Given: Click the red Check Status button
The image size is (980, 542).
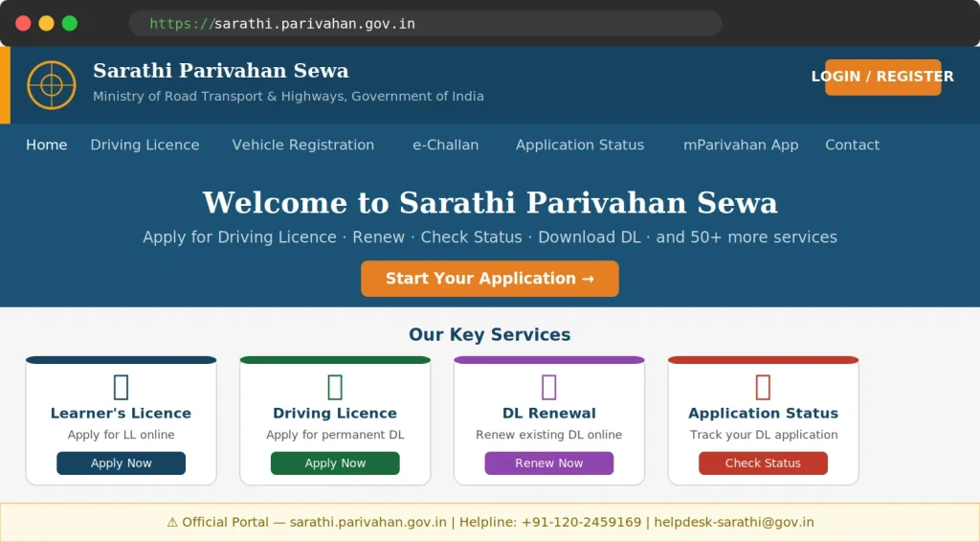Looking at the screenshot, I should pyautogui.click(x=763, y=463).
